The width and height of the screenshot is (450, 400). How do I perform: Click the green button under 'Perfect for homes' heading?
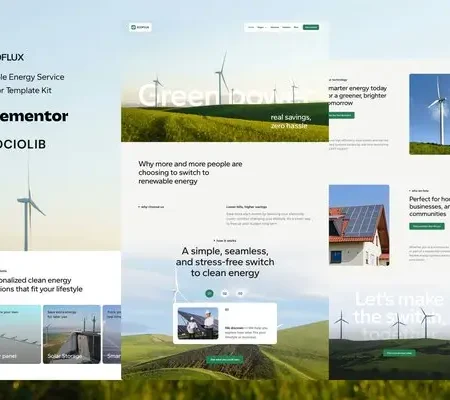pos(427,226)
